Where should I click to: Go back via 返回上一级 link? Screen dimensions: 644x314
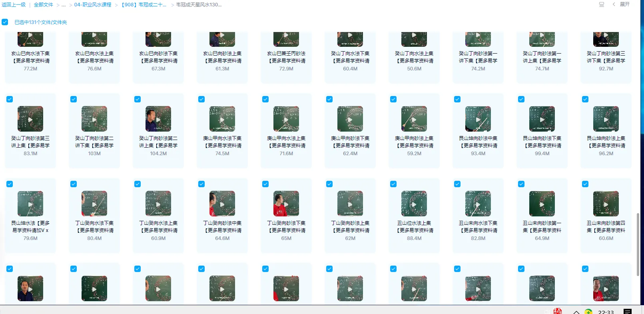coord(14,5)
